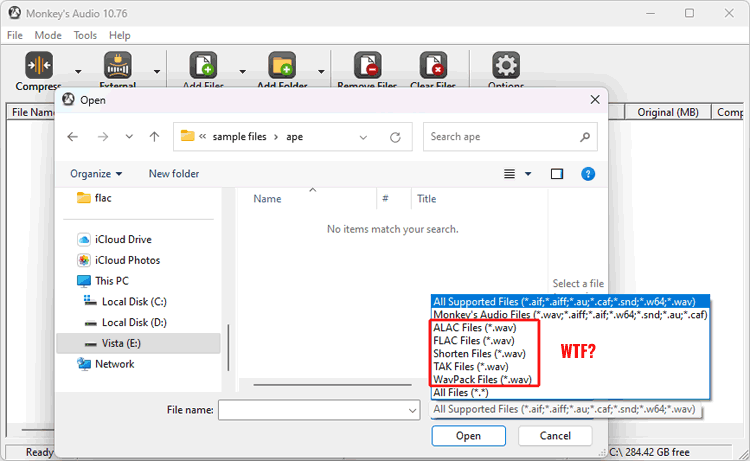Viewport: 750px width, 461px height.
Task: Click 'sample files' in the address path
Action: click(239, 137)
